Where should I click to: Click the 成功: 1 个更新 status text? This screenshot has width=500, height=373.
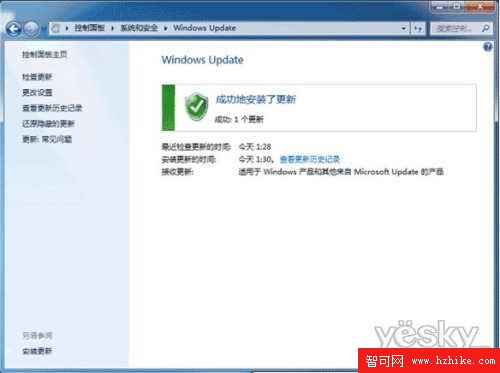tap(239, 119)
